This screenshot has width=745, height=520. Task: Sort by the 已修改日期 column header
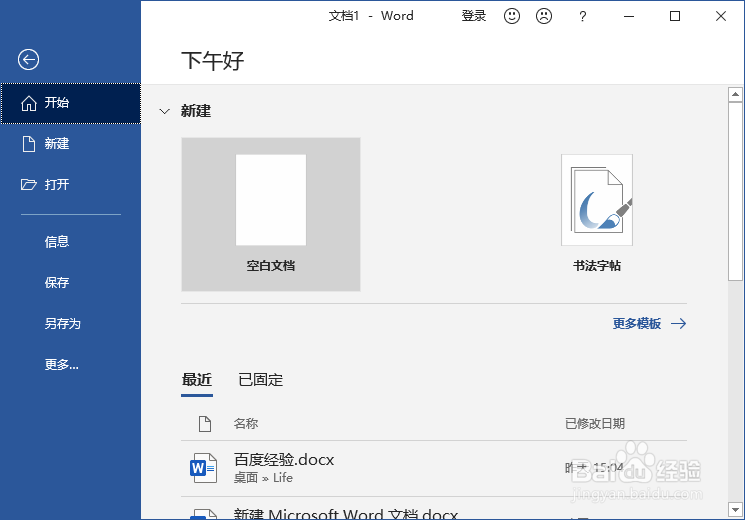tap(594, 424)
